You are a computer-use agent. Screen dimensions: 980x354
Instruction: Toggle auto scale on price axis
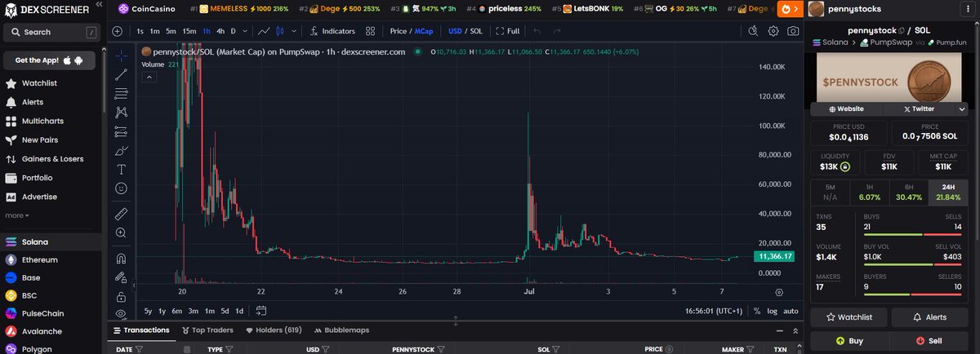click(791, 311)
